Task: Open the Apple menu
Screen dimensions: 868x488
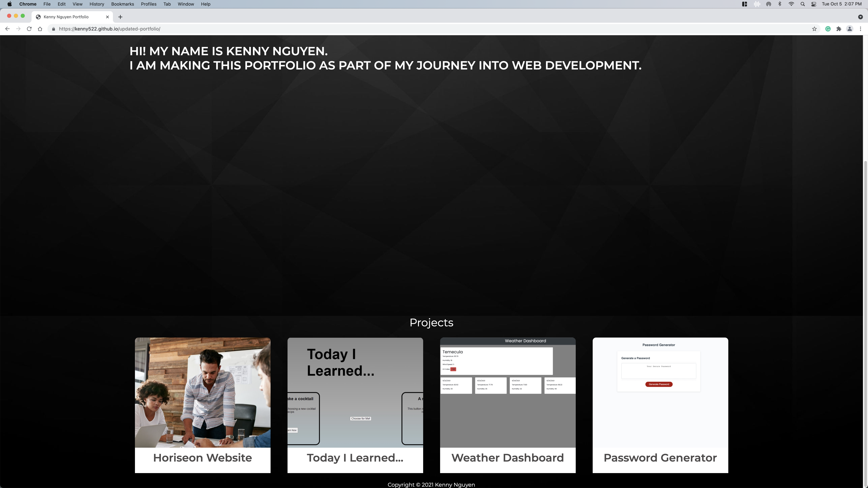Action: (9, 4)
